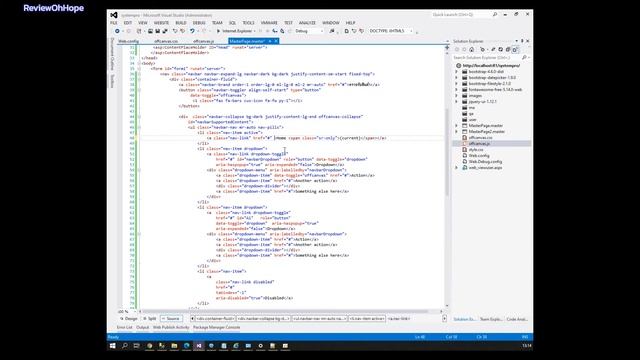Expand the images folder
The image size is (640, 360).
tap(457, 96)
